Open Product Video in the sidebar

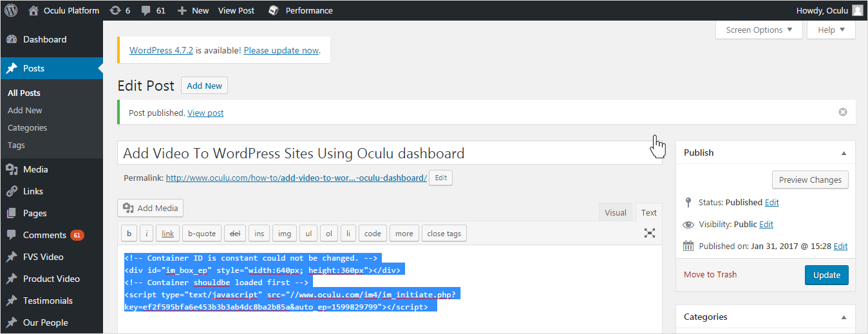pos(52,279)
